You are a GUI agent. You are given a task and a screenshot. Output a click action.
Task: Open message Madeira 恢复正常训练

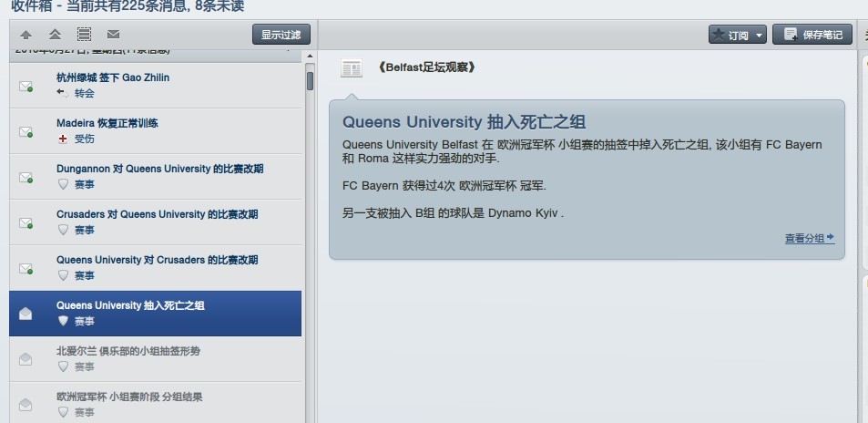(156, 131)
